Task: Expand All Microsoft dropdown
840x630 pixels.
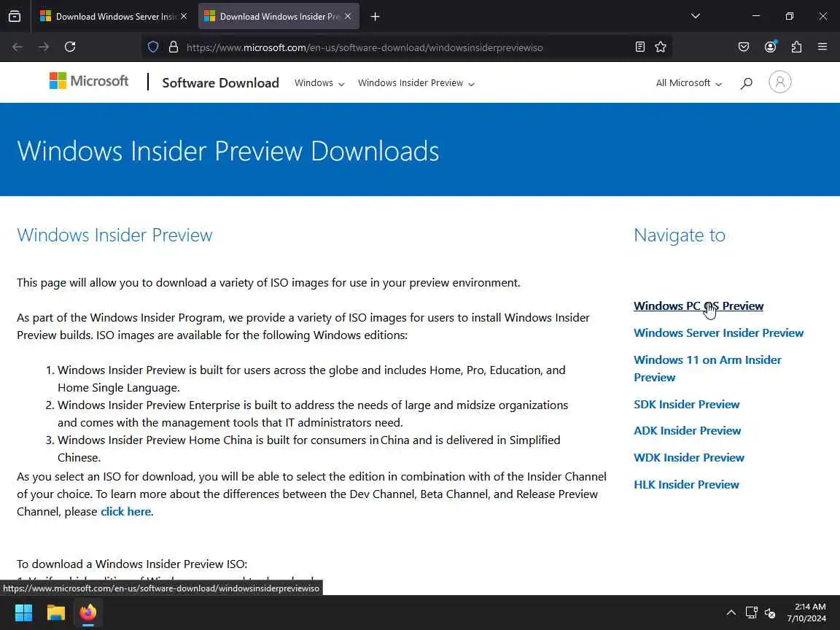Action: tap(689, 83)
